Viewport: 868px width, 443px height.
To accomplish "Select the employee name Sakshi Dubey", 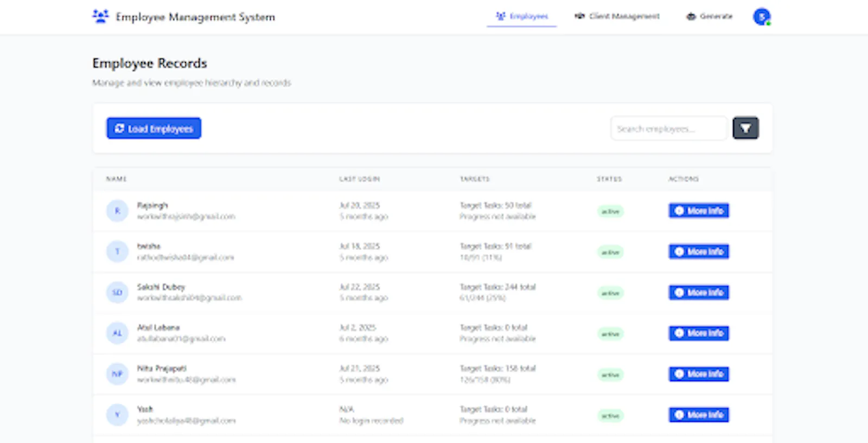I will [161, 287].
